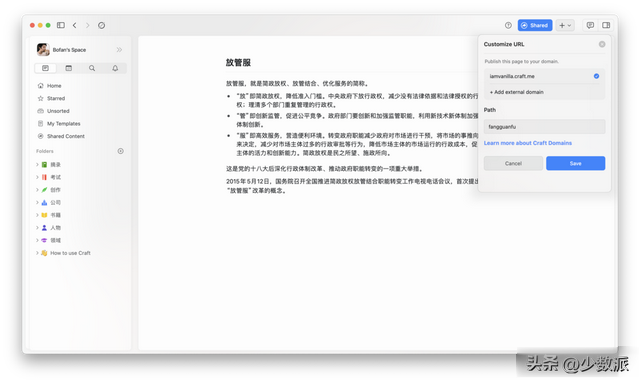Click the Path input field
Image resolution: width=640 pixels, height=383 pixels.
coord(544,127)
